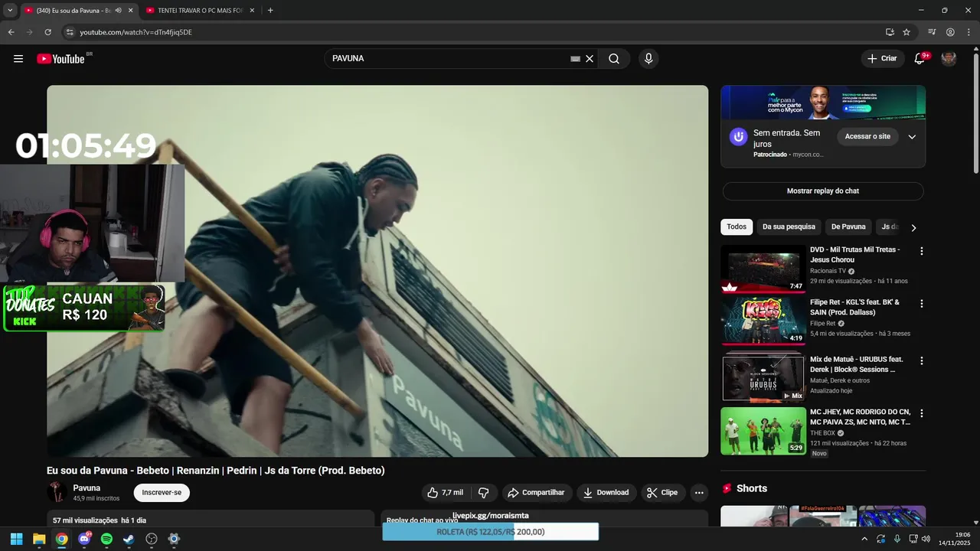Dislike the video with thumbs down
Screen dimensions: 980x551
pyautogui.click(x=484, y=493)
